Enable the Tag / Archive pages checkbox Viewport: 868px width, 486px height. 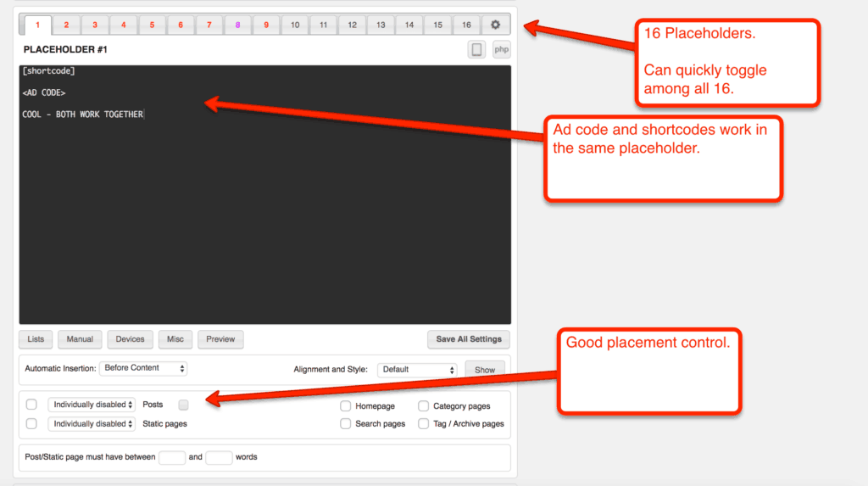coord(424,424)
